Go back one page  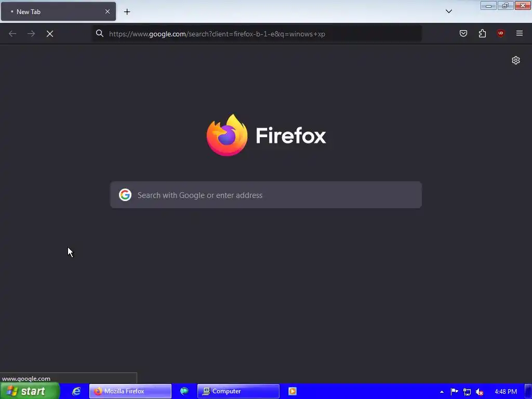(12, 34)
